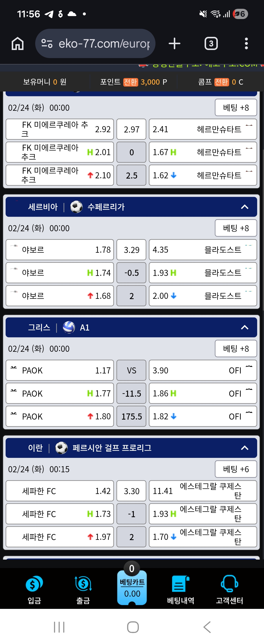Select PAOK win odds 1.17

(60, 370)
